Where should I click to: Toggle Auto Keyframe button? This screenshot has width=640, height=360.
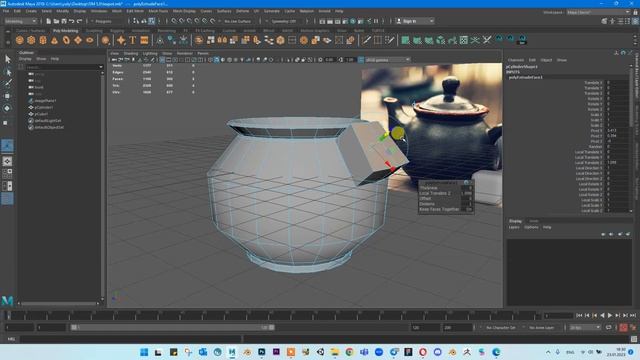pos(623,327)
